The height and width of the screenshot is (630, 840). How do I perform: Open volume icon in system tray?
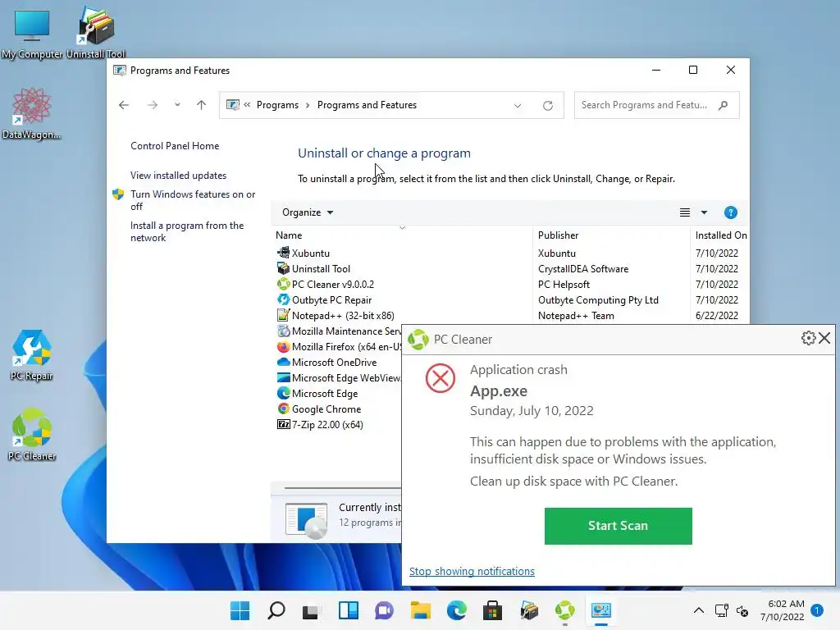742,610
